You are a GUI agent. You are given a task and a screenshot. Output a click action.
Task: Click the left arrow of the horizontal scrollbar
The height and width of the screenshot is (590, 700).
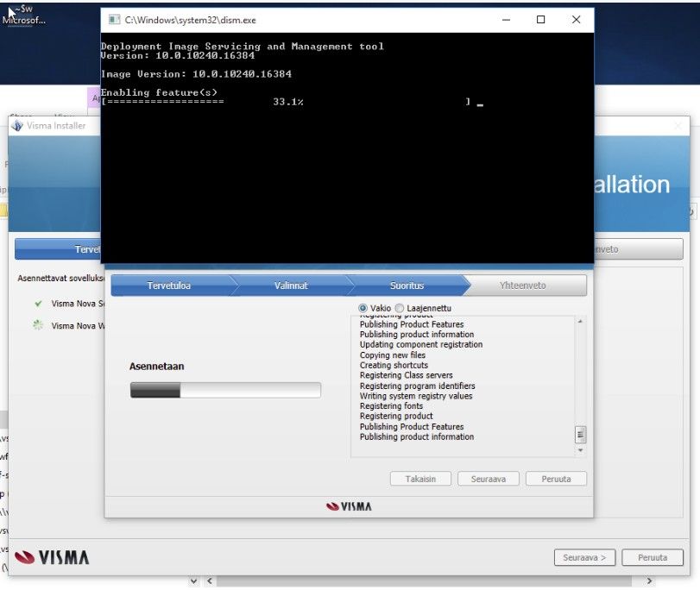210,581
